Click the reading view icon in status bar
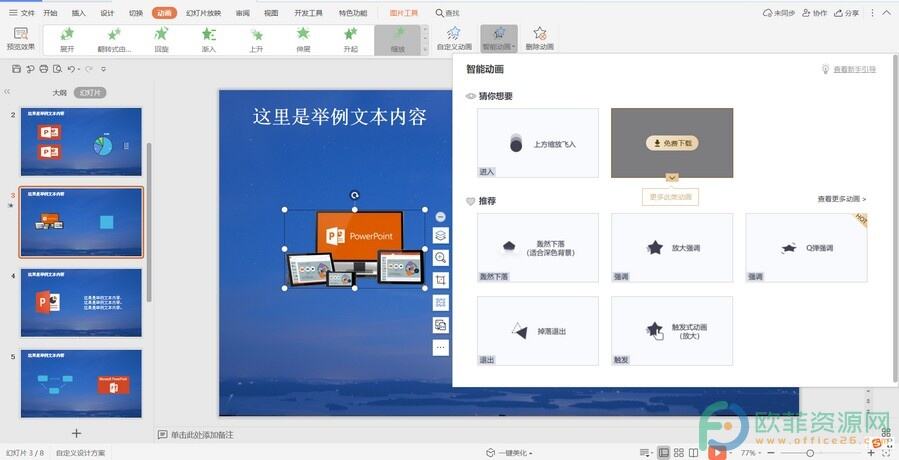The width and height of the screenshot is (899, 460). [x=693, y=453]
